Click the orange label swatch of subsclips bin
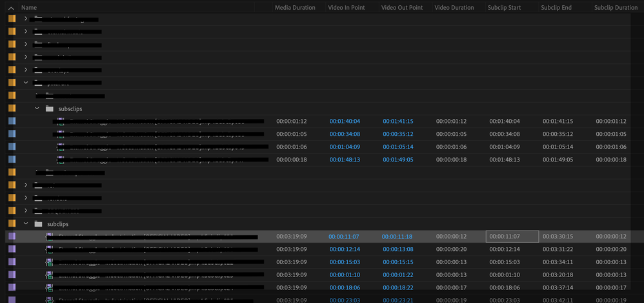The image size is (644, 303). tap(12, 108)
